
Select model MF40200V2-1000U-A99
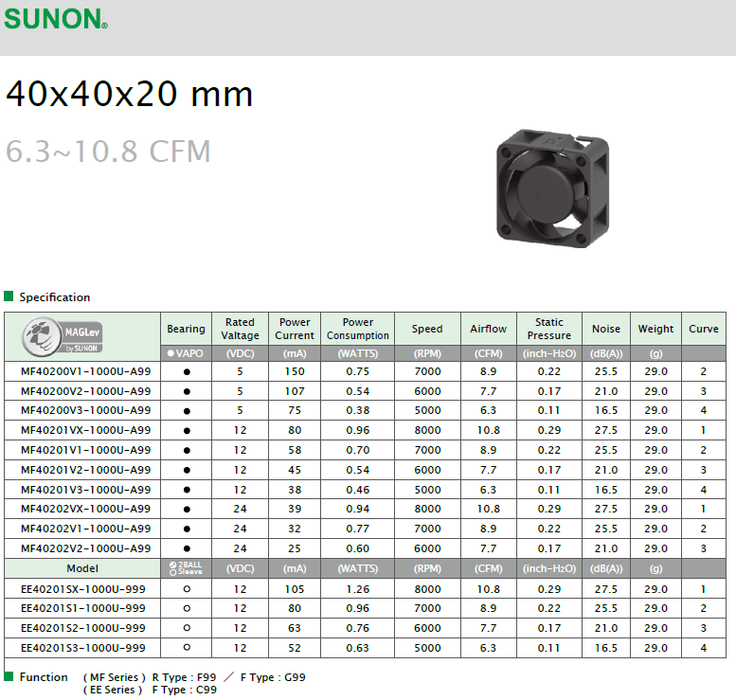(86, 391)
